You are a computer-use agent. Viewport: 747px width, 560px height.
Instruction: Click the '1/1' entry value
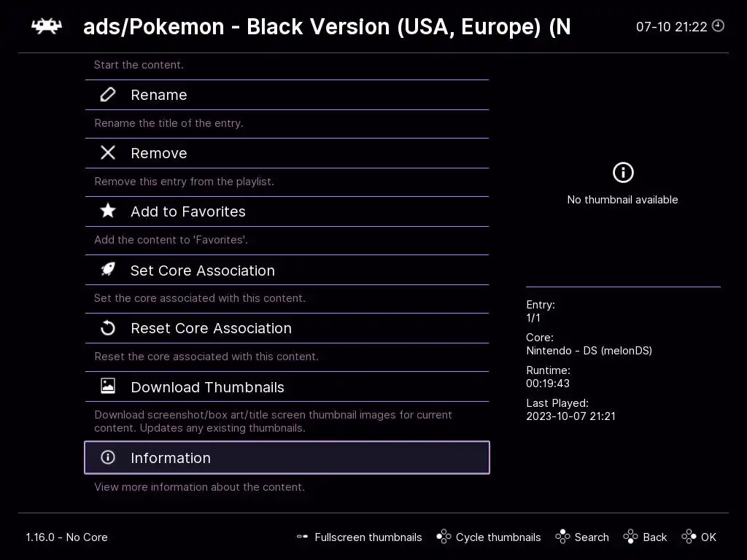click(533, 318)
